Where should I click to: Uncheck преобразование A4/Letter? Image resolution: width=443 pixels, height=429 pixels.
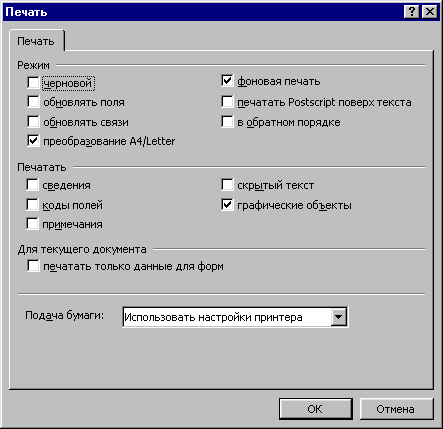(33, 141)
